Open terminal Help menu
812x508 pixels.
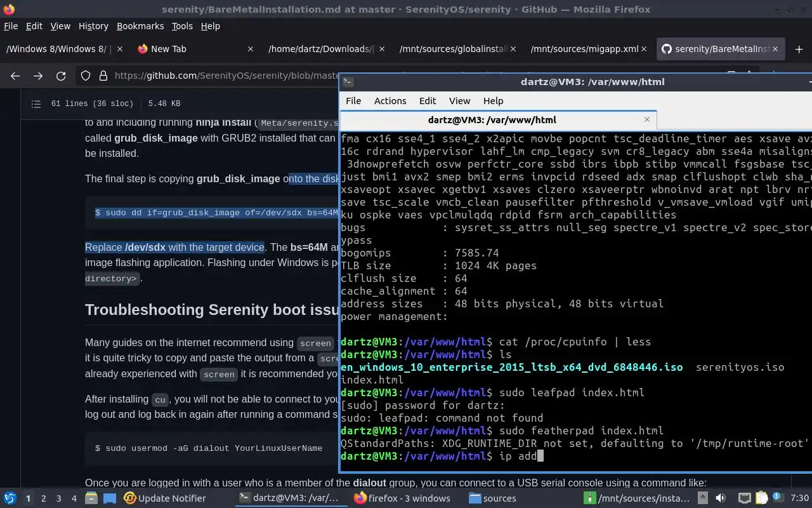click(x=493, y=101)
